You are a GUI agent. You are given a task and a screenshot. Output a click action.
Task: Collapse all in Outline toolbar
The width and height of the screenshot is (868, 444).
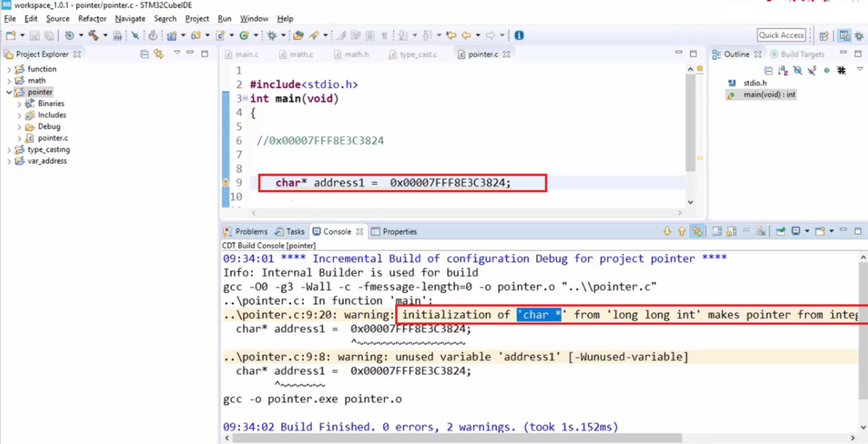point(768,70)
